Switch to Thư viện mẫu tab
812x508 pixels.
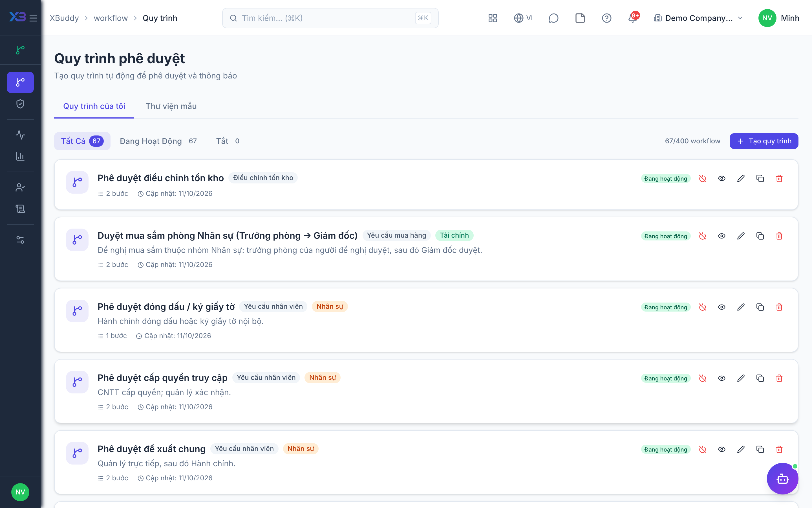(171, 106)
